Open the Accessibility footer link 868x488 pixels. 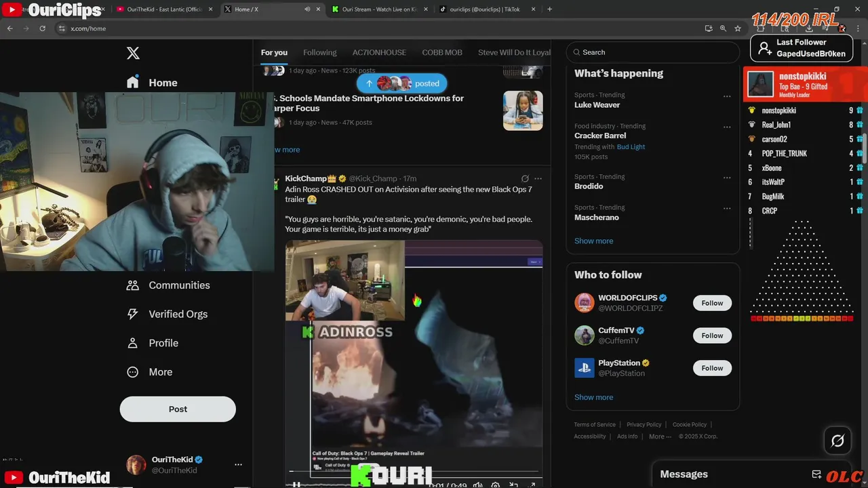pyautogui.click(x=590, y=436)
